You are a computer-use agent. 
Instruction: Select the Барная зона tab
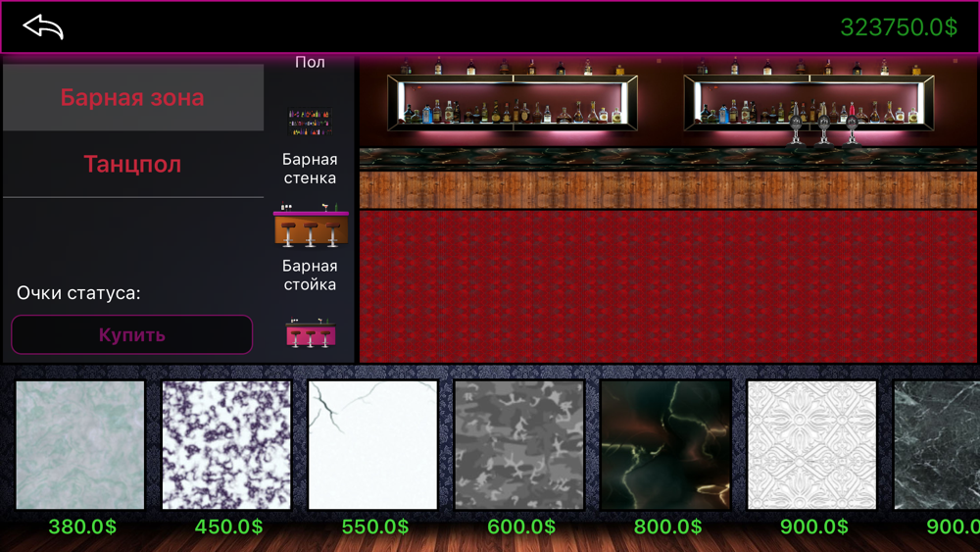click(x=132, y=97)
